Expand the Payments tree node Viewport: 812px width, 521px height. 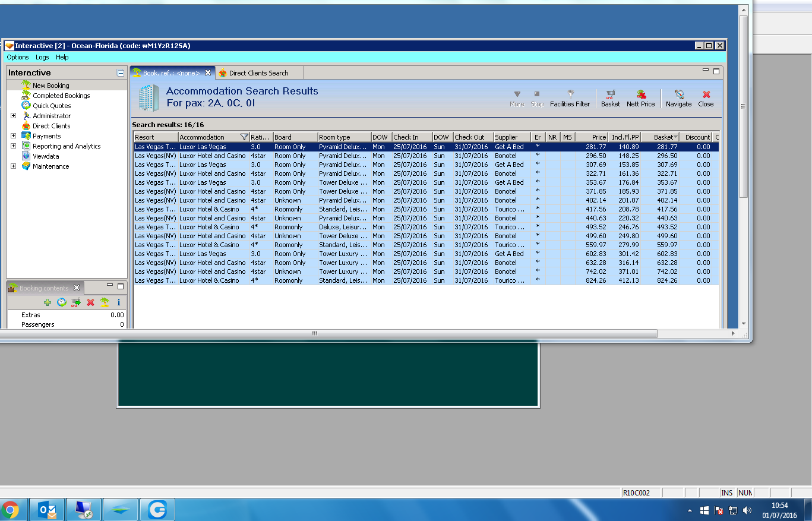(x=13, y=136)
